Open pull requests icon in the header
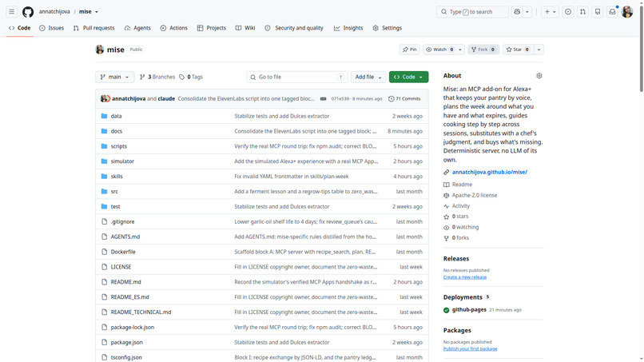 tap(582, 12)
